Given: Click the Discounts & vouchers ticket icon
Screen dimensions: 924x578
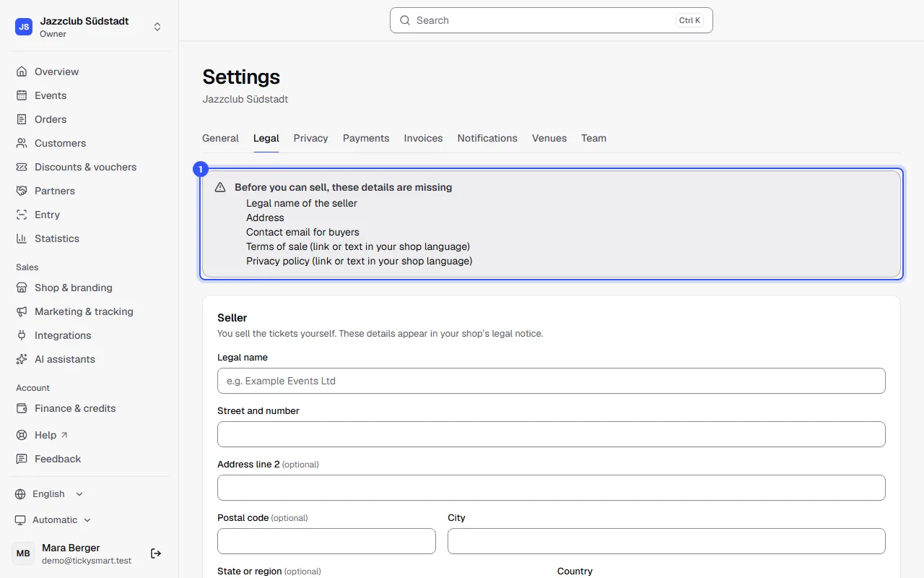Looking at the screenshot, I should coord(22,167).
